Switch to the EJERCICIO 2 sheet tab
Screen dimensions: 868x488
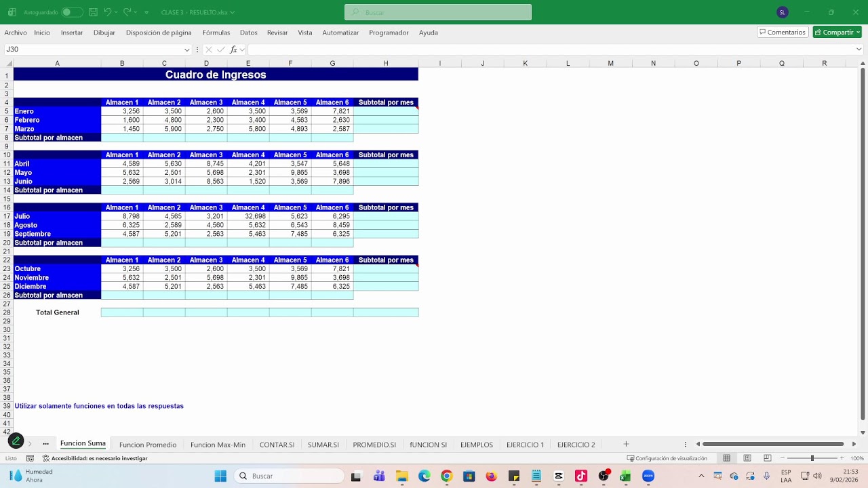point(576,445)
